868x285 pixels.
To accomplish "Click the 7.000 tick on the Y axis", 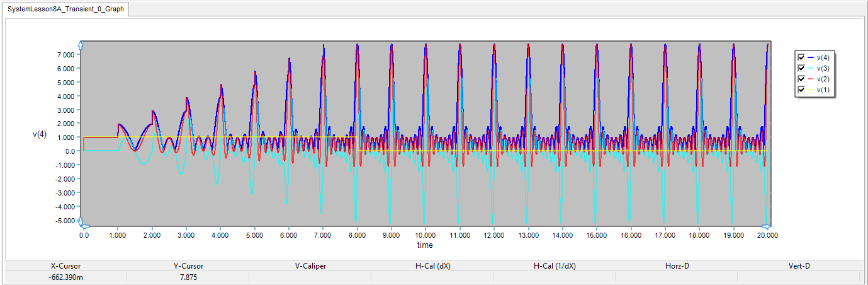I will (65, 54).
